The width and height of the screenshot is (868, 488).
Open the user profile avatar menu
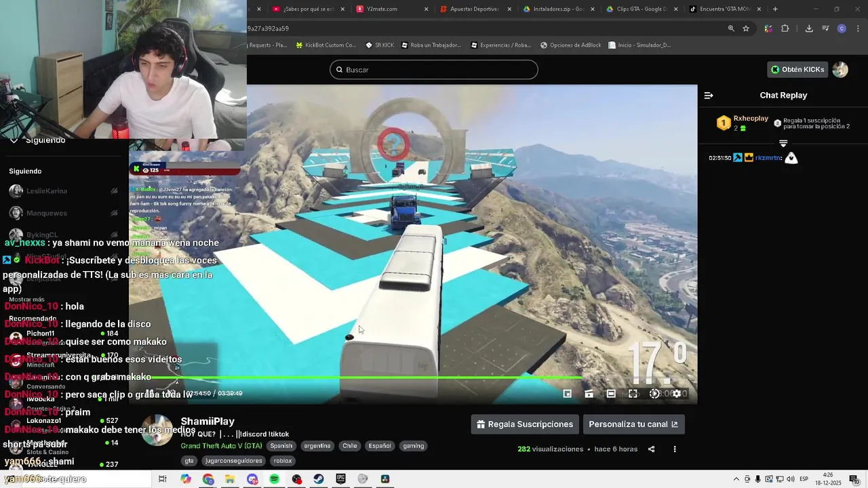840,70
